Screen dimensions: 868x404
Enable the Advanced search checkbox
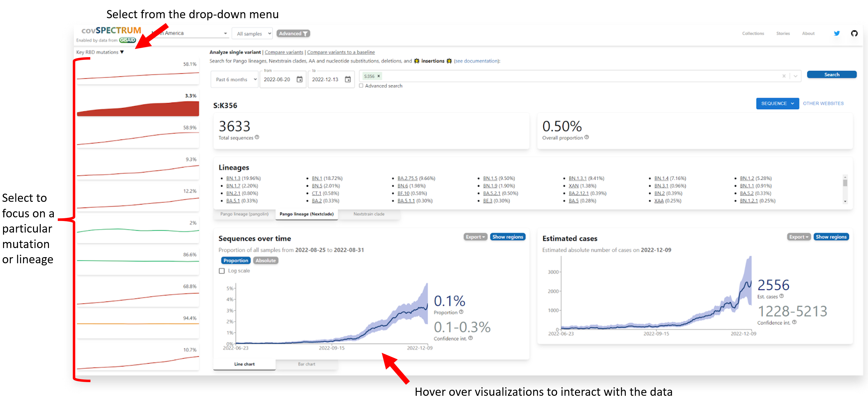point(361,86)
